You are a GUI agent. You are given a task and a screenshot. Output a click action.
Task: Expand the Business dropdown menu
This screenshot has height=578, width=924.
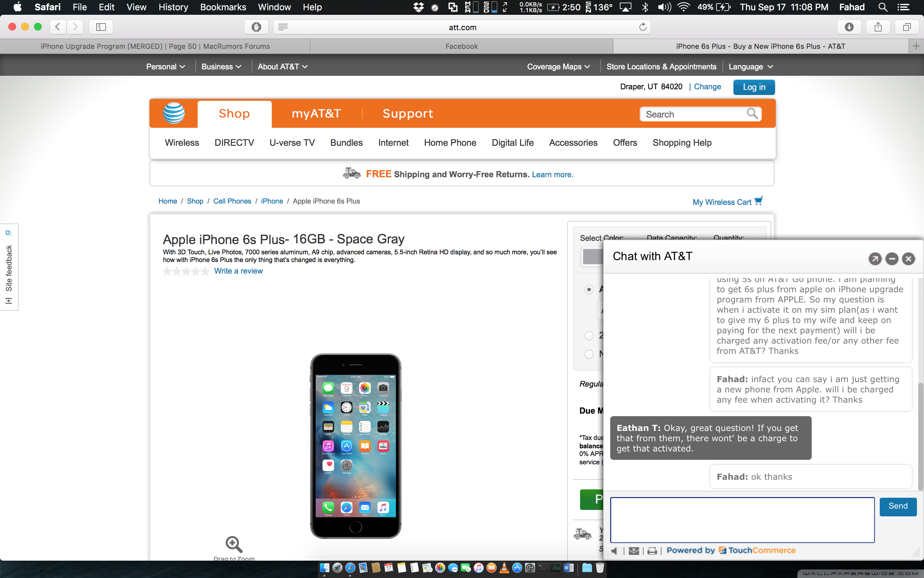[x=221, y=66]
